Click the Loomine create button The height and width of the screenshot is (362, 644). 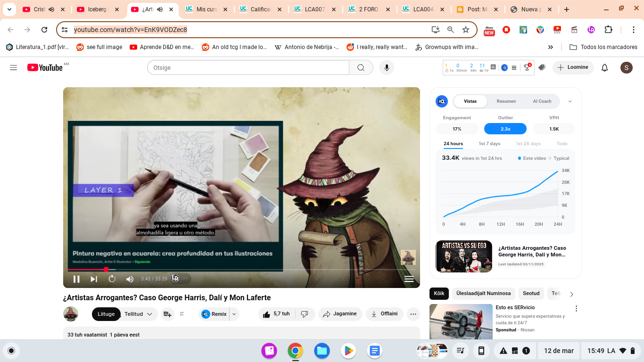[x=573, y=67]
